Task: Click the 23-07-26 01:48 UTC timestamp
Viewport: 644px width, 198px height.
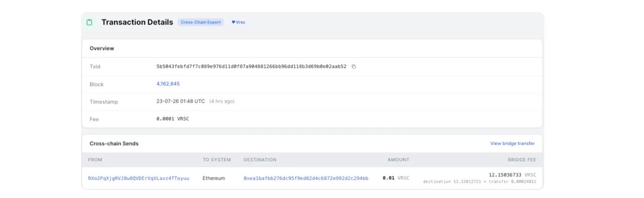Action: (x=181, y=101)
